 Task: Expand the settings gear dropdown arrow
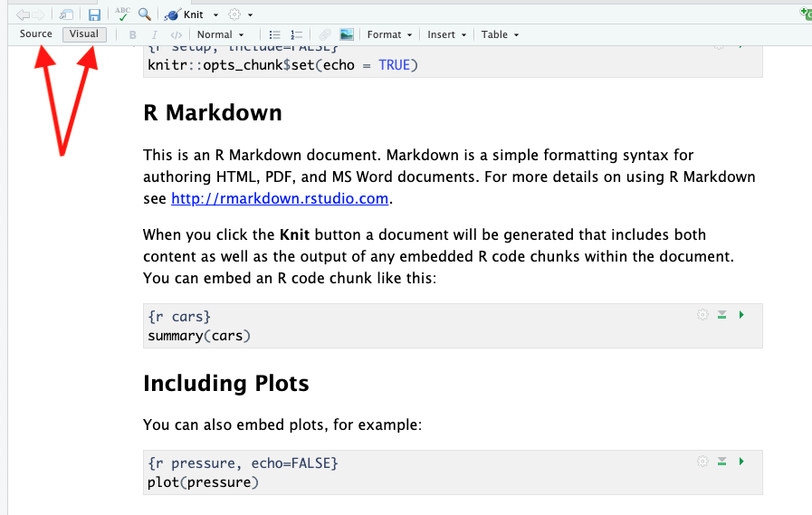(250, 15)
